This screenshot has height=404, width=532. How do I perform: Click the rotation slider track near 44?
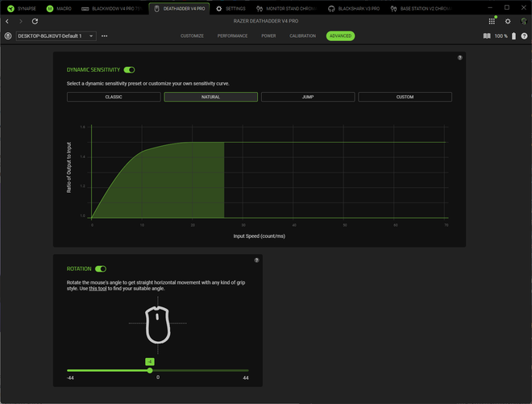tap(245, 370)
